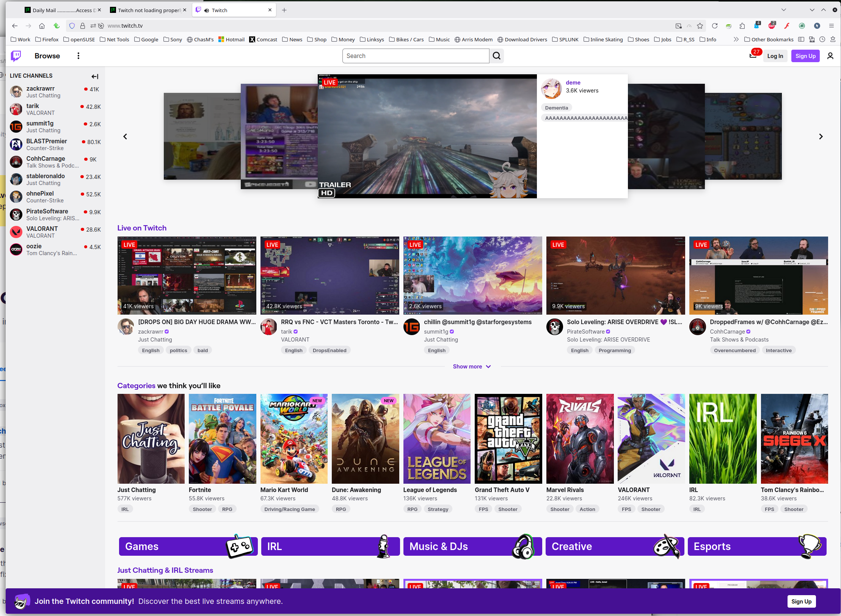The width and height of the screenshot is (841, 616).
Task: Open the Games category banner
Action: point(188,546)
